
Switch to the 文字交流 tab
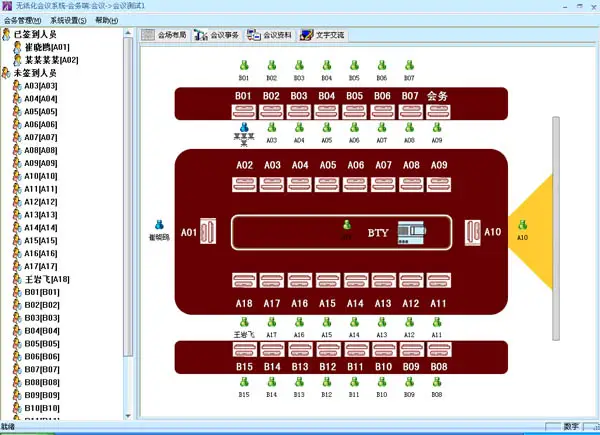pos(322,35)
